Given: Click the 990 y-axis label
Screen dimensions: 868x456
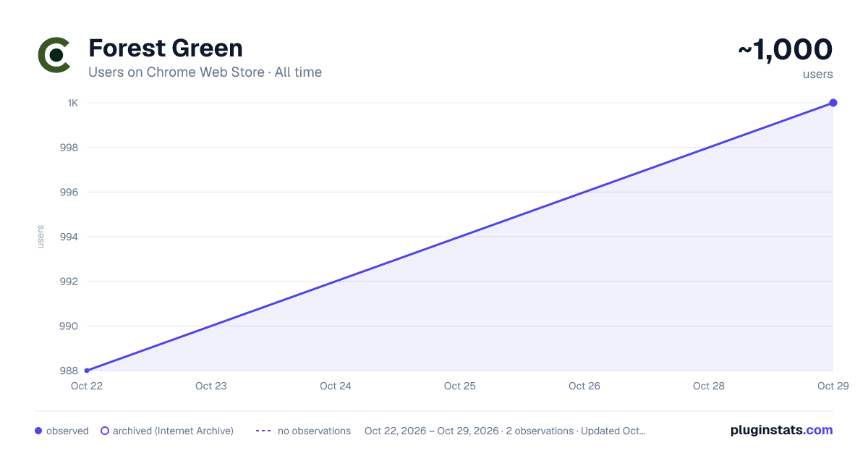Looking at the screenshot, I should [69, 326].
